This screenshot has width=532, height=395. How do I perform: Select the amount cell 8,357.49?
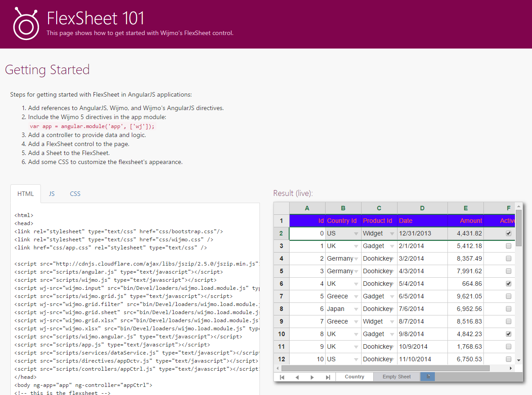pos(465,258)
